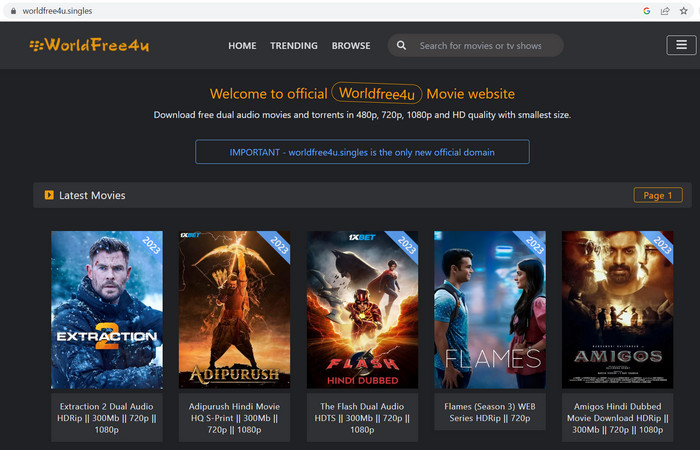Image resolution: width=700 pixels, height=450 pixels.
Task: Open the Adipurush poster
Action: [x=234, y=310]
